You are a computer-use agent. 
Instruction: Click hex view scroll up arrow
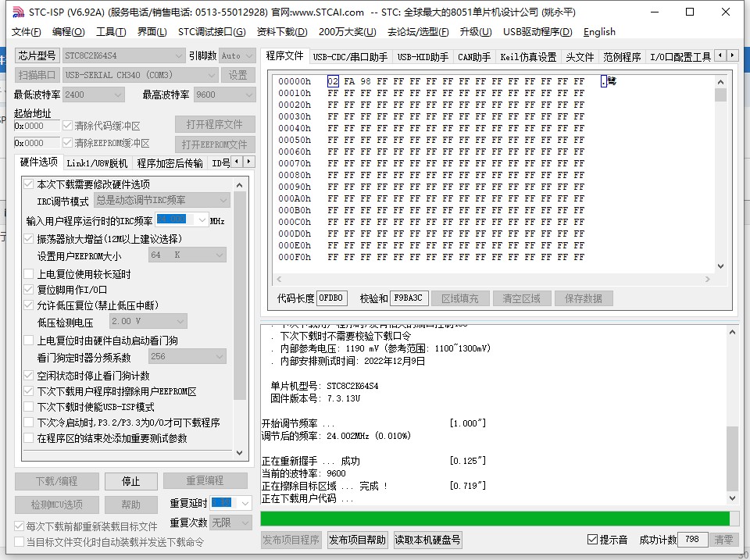[721, 82]
